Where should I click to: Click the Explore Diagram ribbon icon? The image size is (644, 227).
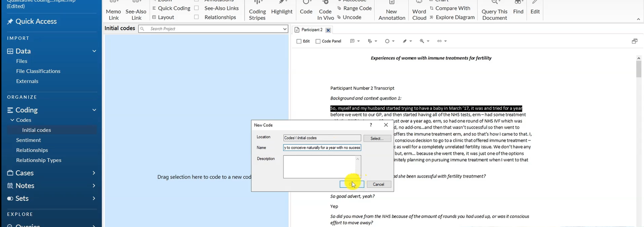pos(431,17)
